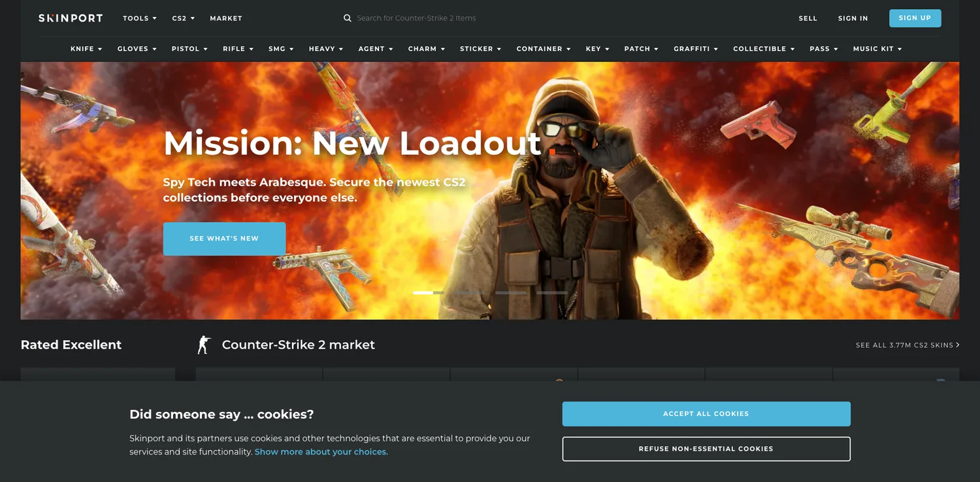This screenshot has width=980, height=482.
Task: Click the Counter-Strike 2 market heading
Action: [299, 345]
